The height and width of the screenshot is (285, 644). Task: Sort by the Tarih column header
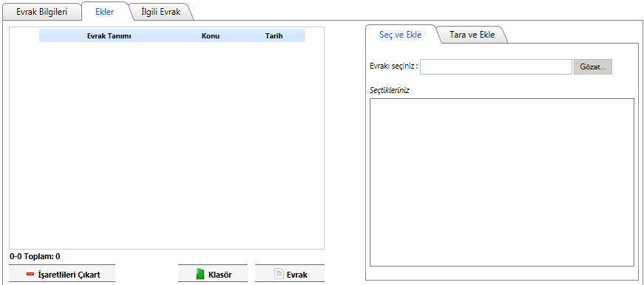pyautogui.click(x=274, y=36)
